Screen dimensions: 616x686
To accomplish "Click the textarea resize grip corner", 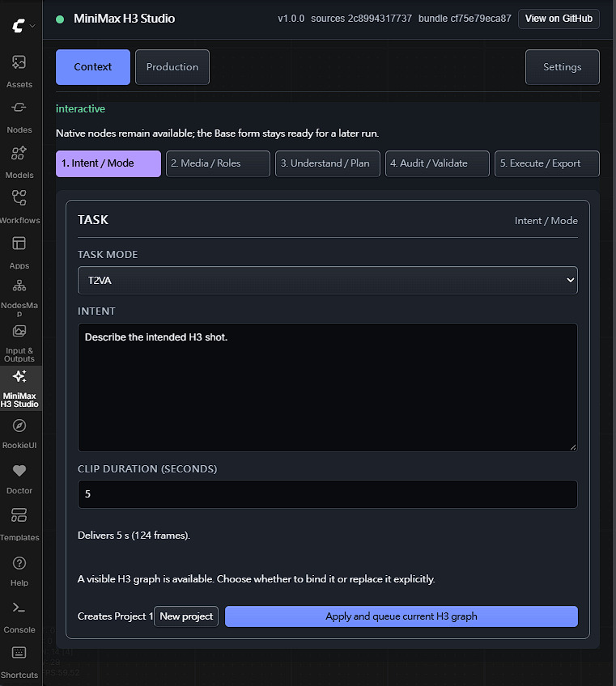I will tap(573, 447).
